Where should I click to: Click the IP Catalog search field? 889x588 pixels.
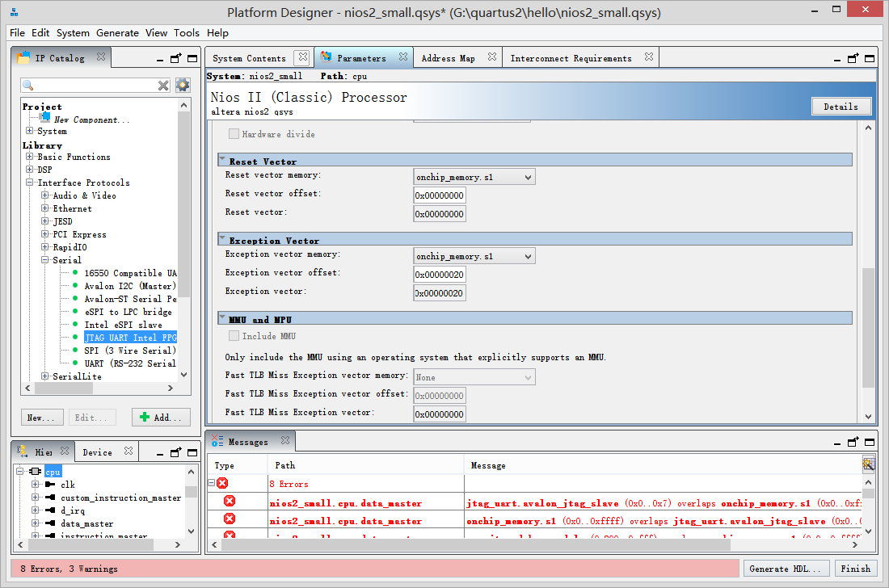(95, 85)
